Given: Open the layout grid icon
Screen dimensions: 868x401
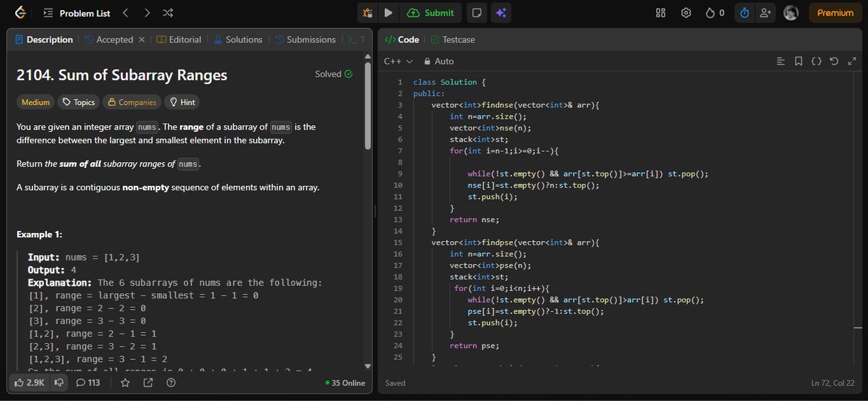Looking at the screenshot, I should pos(660,12).
